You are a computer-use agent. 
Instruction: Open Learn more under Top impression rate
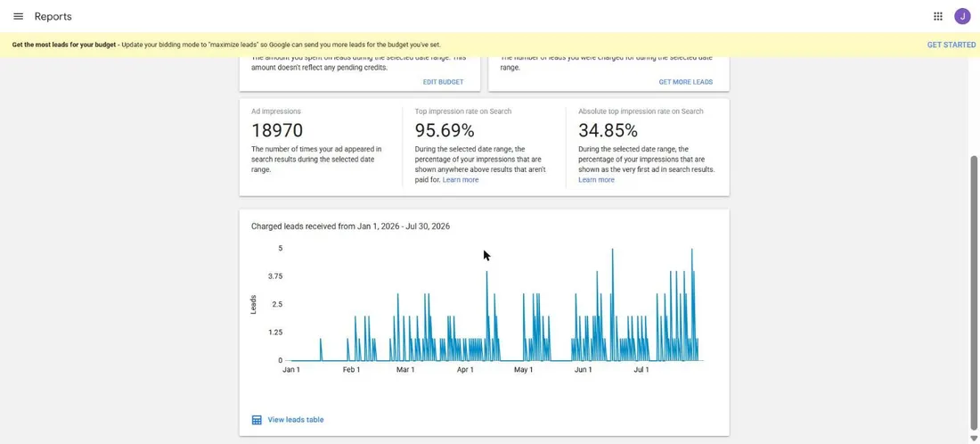click(x=461, y=179)
